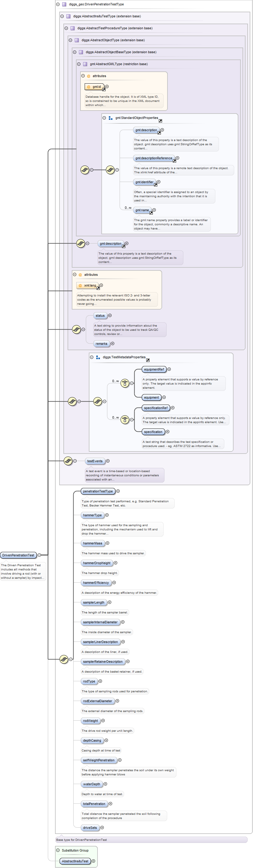The image size is (253, 868).
Task: Click the reference arrow on diggs:TestMetadataProperties
Action: click(x=148, y=360)
